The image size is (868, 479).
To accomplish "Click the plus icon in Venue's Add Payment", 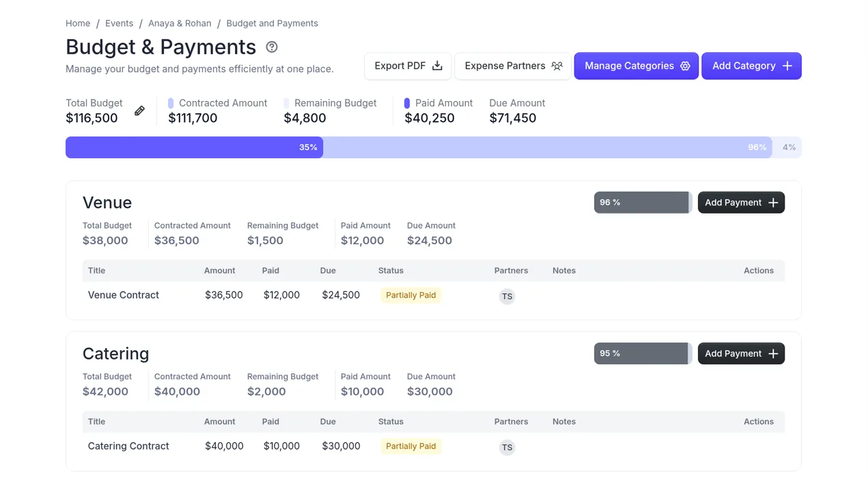I will coord(773,203).
